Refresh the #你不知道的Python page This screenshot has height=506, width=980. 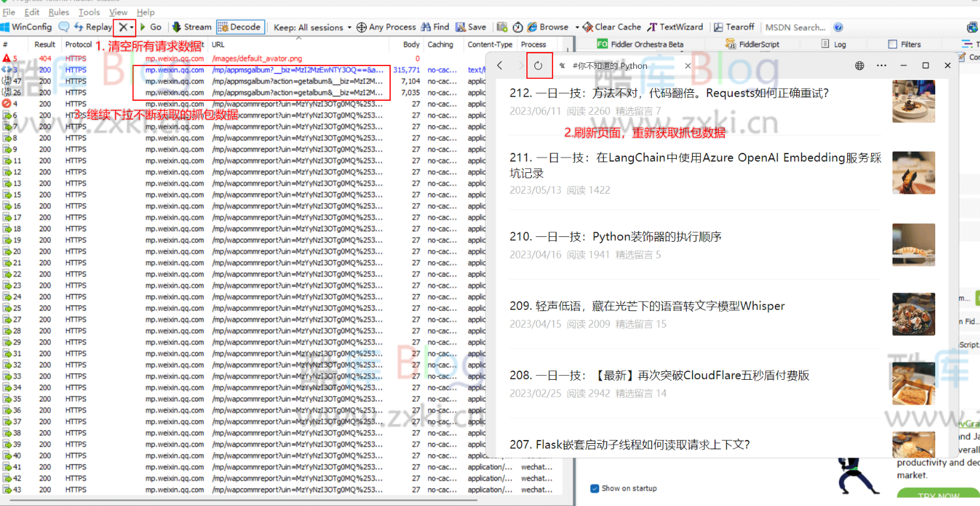(539, 65)
